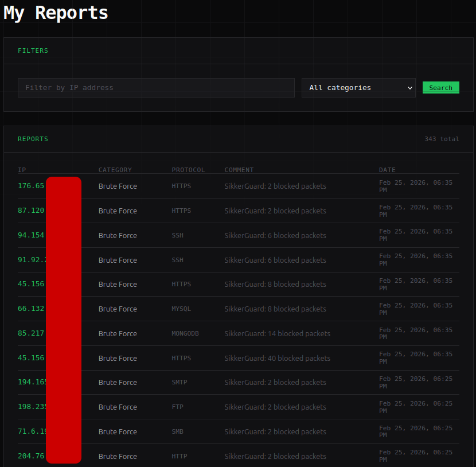
Task: Click the CATEGORY column header
Action: tap(115, 170)
